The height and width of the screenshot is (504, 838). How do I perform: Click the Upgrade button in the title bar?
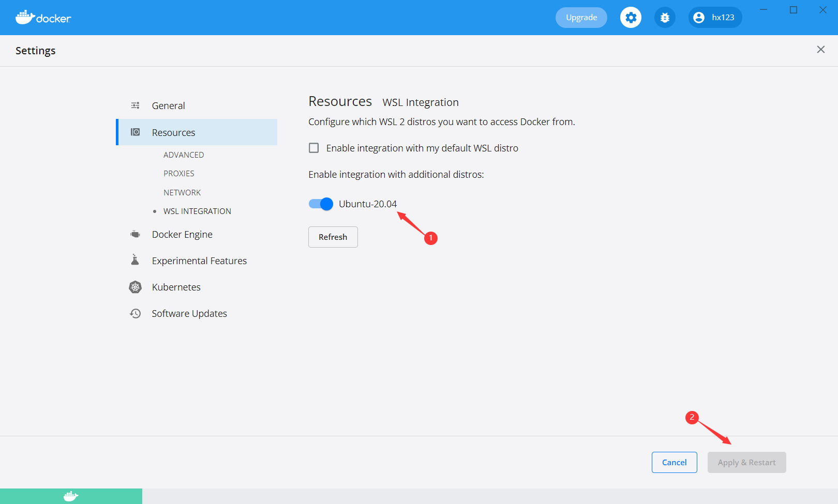[x=581, y=17]
